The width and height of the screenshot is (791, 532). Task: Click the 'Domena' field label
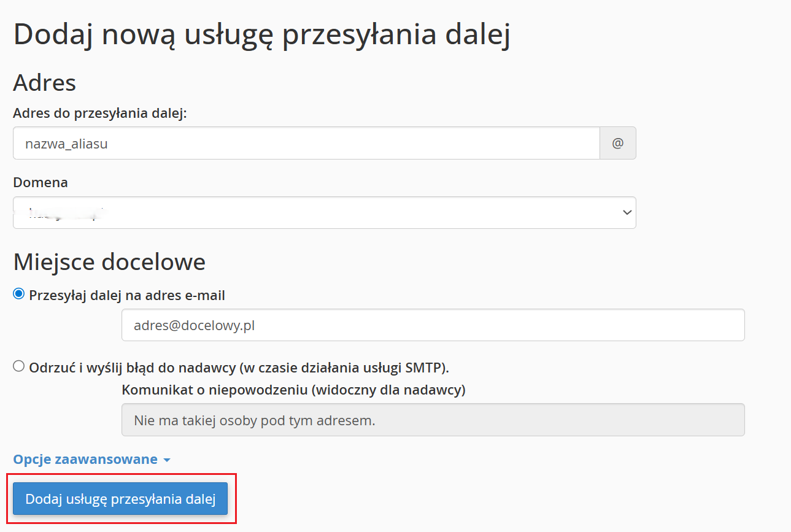coord(41,182)
